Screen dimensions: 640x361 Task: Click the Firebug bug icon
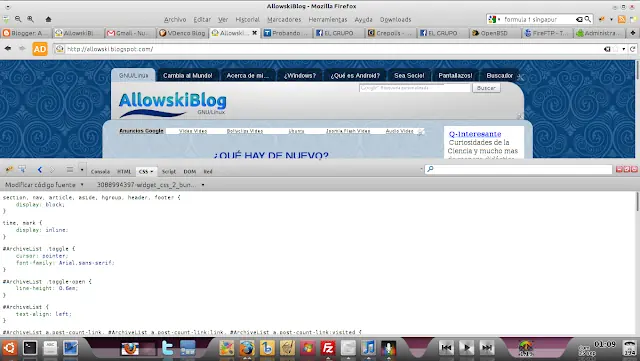pos(9,169)
